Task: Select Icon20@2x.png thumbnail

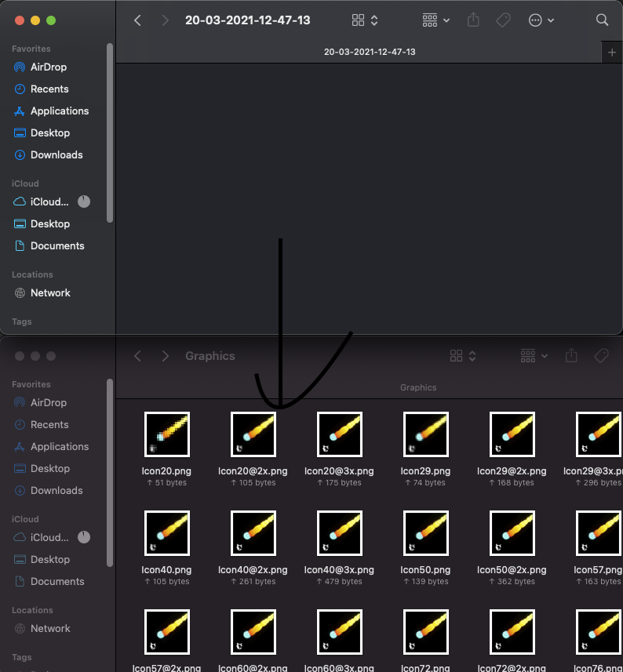Action: [x=253, y=434]
